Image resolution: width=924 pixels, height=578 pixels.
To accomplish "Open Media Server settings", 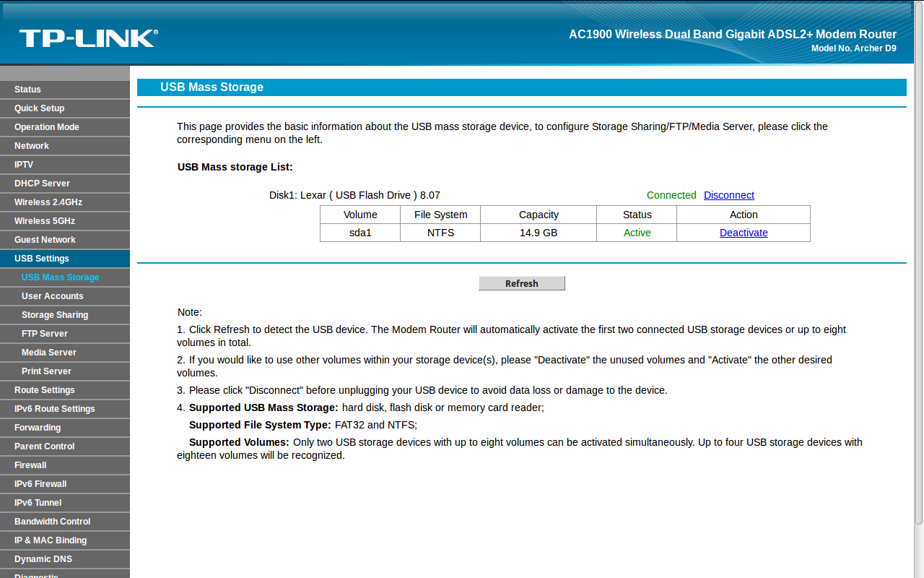I will click(49, 353).
